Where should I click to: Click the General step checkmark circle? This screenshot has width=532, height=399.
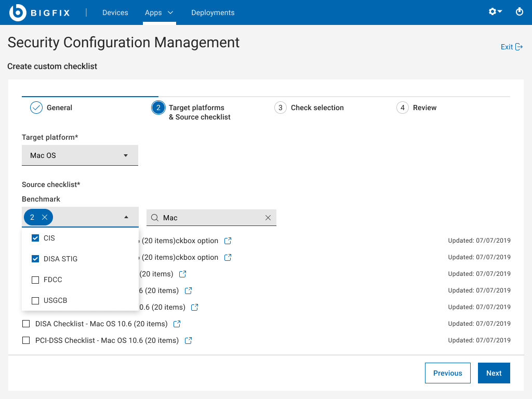pos(36,108)
